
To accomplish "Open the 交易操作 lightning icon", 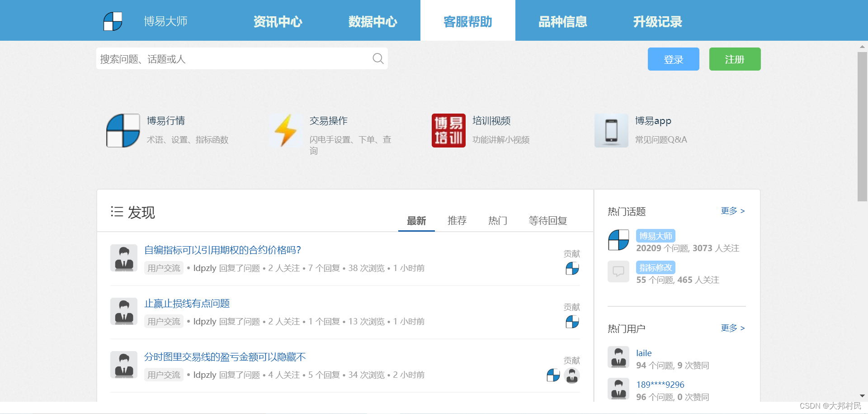I will [x=286, y=131].
